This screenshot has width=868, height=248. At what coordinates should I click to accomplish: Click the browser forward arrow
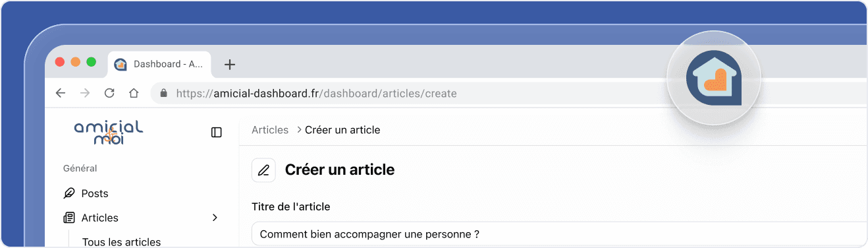pyautogui.click(x=85, y=94)
